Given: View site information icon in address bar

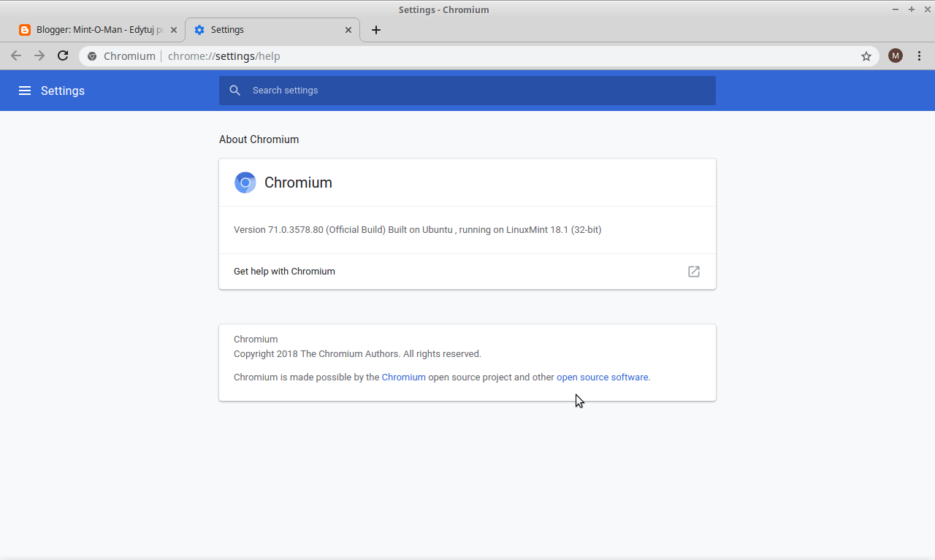Looking at the screenshot, I should (x=92, y=56).
